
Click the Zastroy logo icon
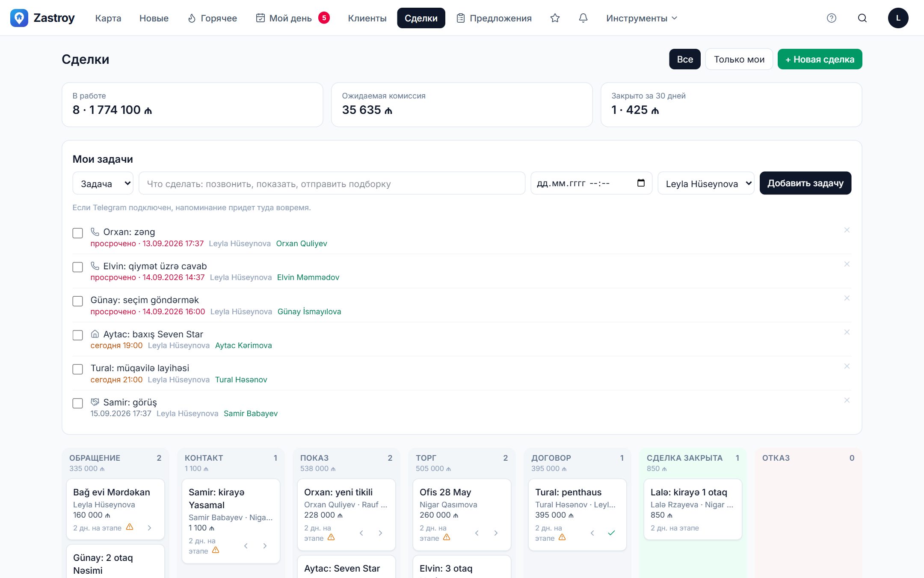pyautogui.click(x=19, y=18)
